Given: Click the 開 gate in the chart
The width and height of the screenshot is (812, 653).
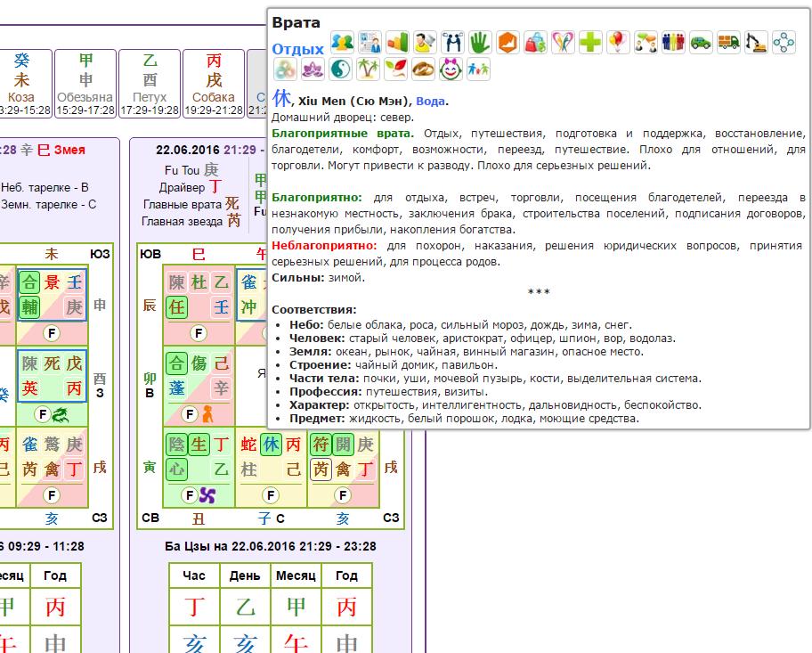Looking at the screenshot, I should coord(343,445).
